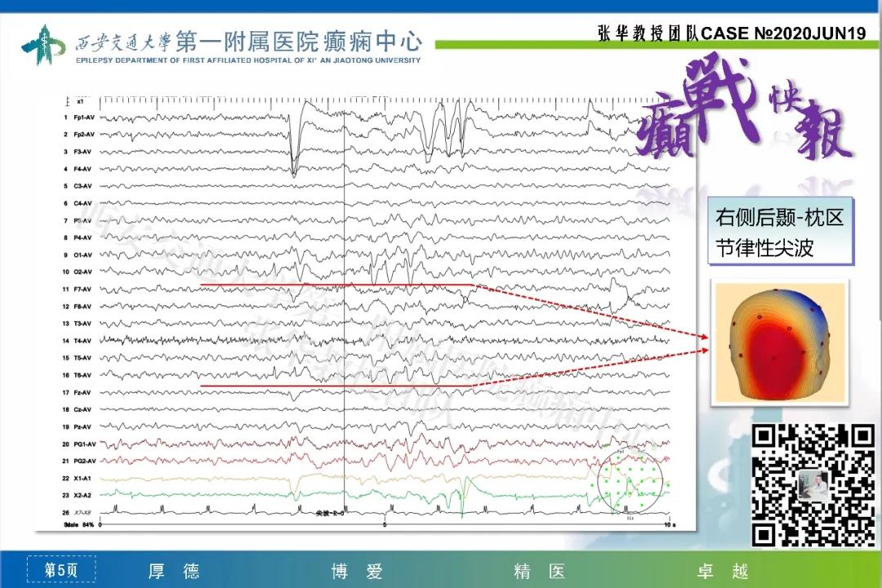Click the x1 amplitude scale indicator

click(78, 102)
